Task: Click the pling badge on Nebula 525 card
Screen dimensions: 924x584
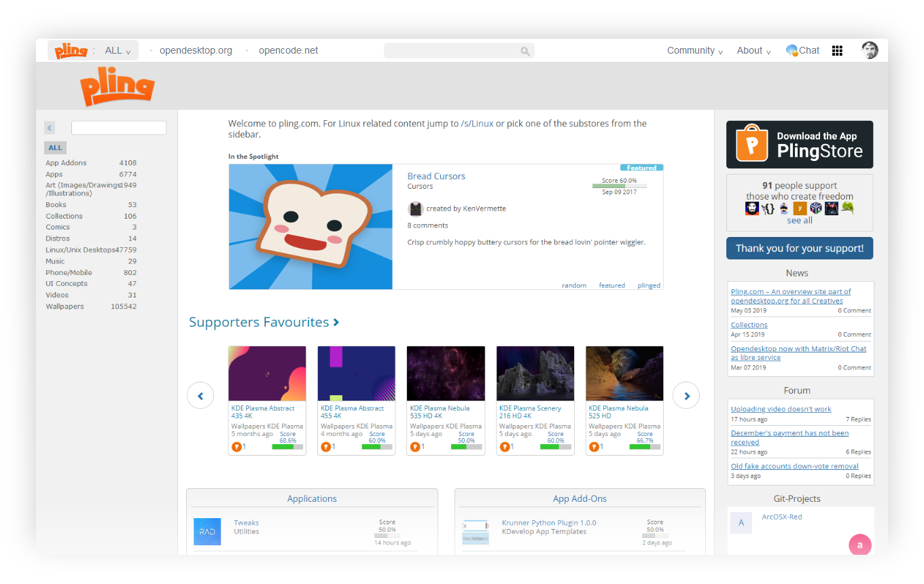Action: [x=594, y=447]
